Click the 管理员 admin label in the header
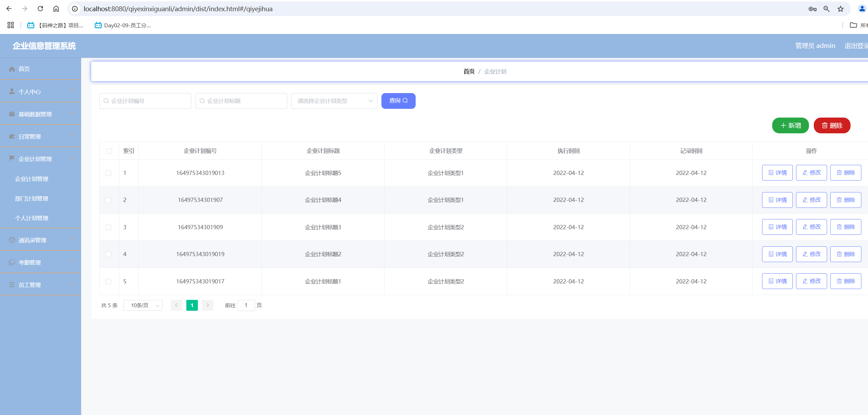The image size is (868, 415). [x=815, y=45]
